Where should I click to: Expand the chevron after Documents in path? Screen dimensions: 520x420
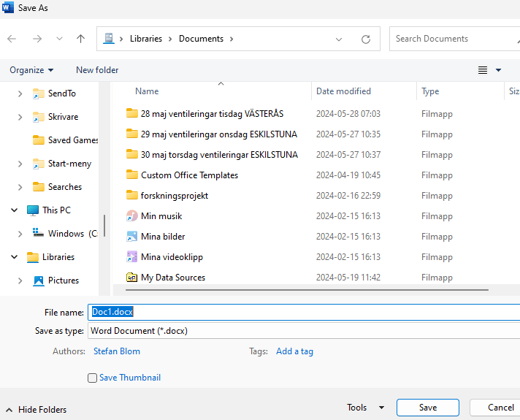point(232,39)
